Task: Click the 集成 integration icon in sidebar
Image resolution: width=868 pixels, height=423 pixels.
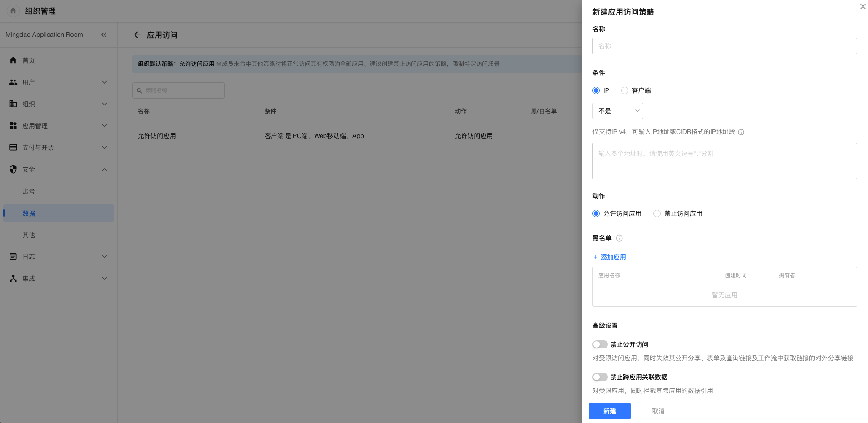Action: click(x=13, y=279)
